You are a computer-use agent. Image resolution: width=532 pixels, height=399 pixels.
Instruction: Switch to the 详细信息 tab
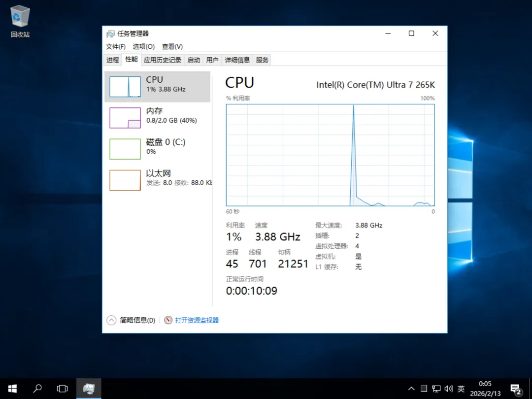237,60
